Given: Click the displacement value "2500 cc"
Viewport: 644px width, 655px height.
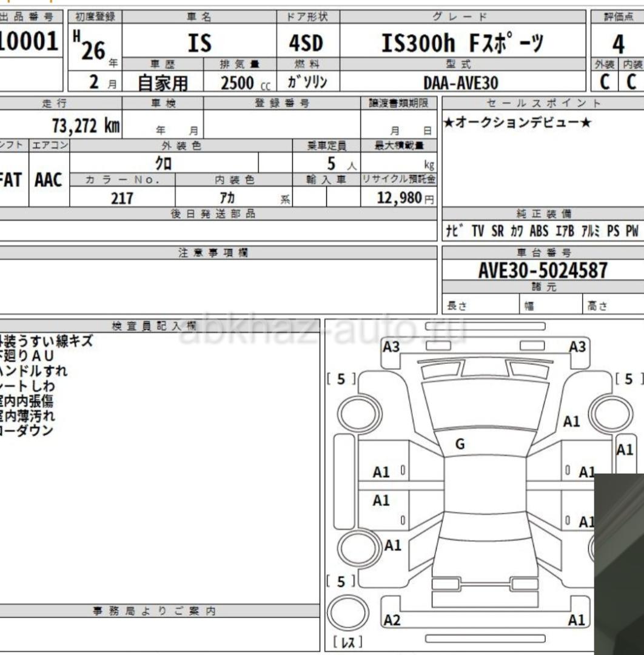Looking at the screenshot, I should (246, 82).
